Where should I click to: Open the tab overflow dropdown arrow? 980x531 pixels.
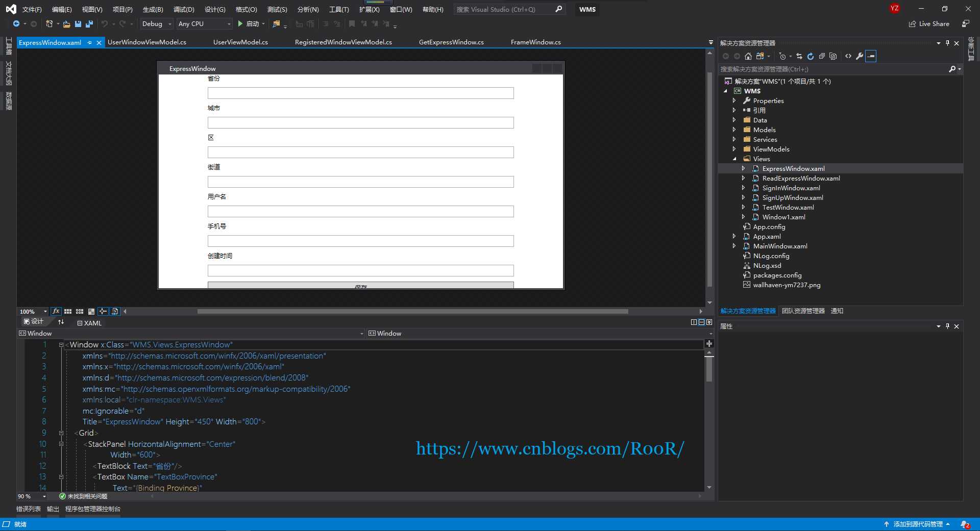[x=710, y=42]
